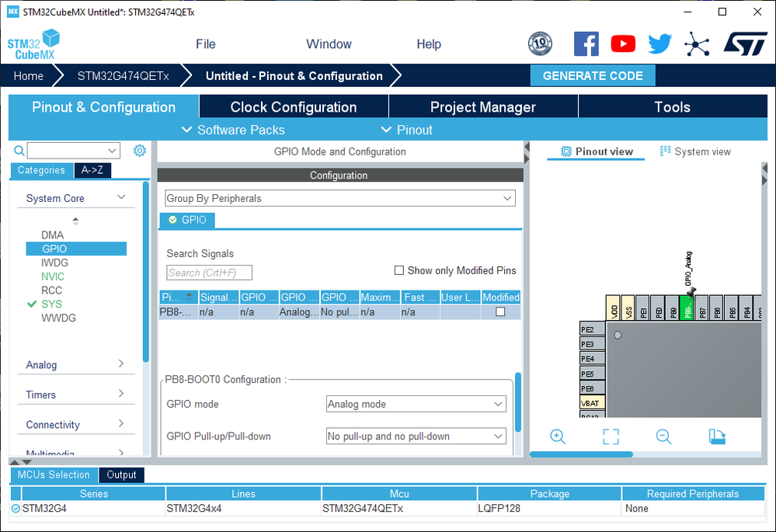Click the PB7 pin on the chip

click(x=701, y=308)
